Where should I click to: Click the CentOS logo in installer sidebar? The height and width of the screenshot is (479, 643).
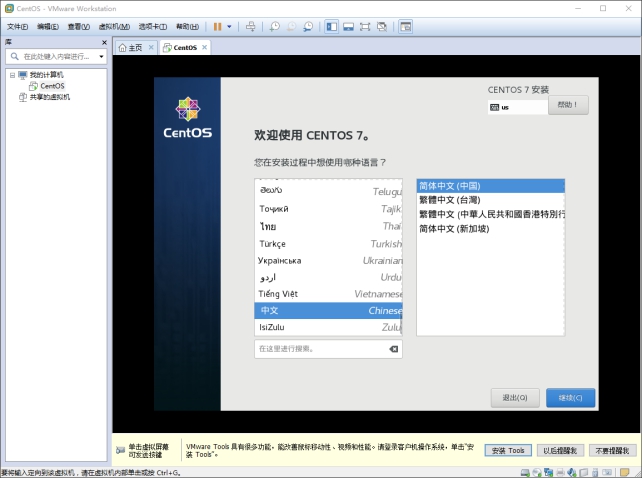coord(188,117)
